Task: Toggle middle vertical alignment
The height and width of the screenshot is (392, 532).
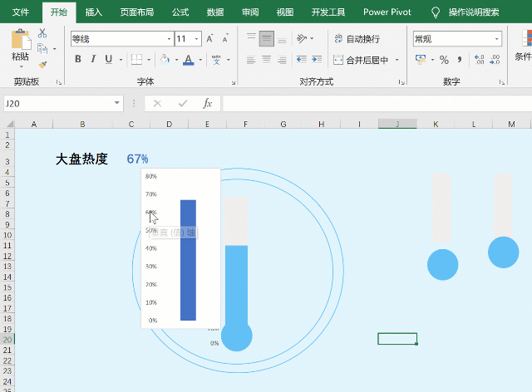Action: pos(267,38)
